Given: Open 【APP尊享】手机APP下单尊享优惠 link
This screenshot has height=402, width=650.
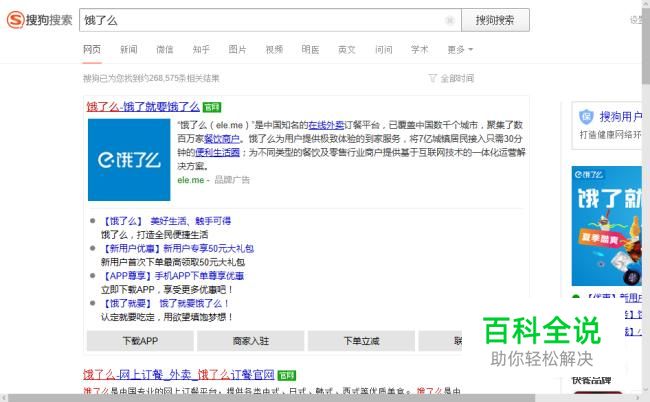Looking at the screenshot, I should 172,276.
